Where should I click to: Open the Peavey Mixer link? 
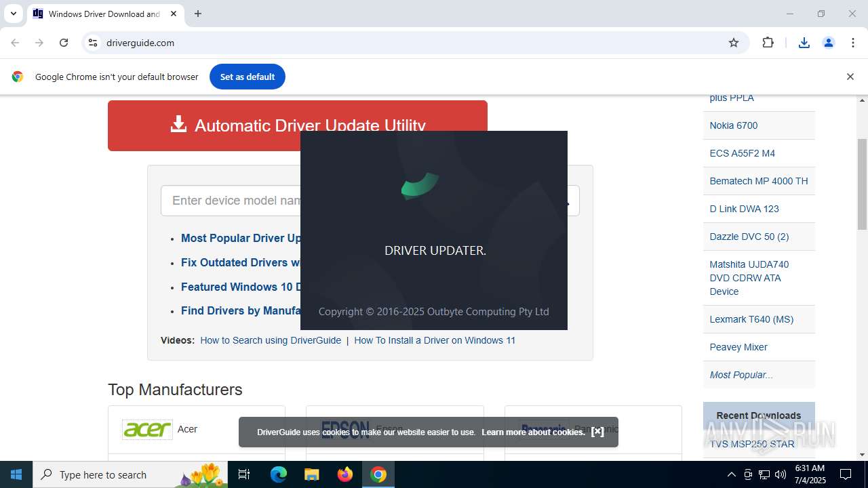click(x=738, y=347)
